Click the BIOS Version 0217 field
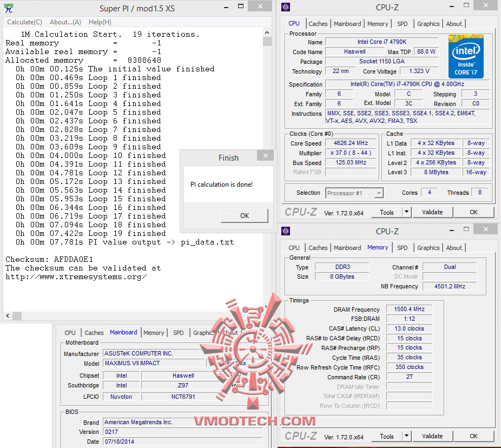501x448 pixels. (x=183, y=432)
